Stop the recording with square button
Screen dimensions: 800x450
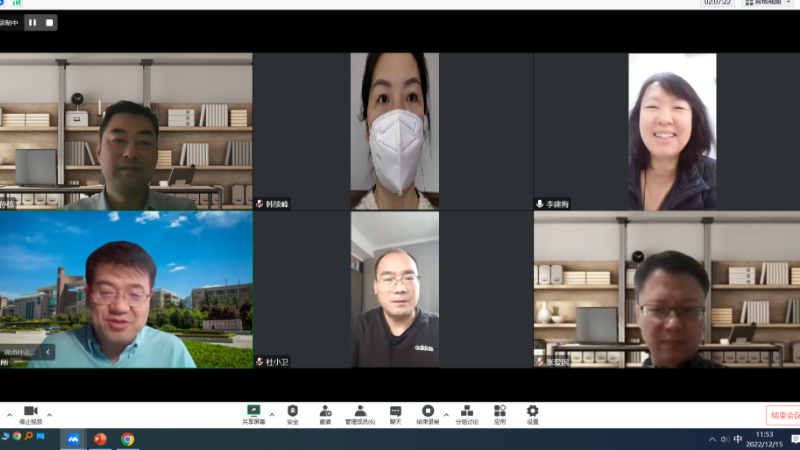[x=48, y=22]
